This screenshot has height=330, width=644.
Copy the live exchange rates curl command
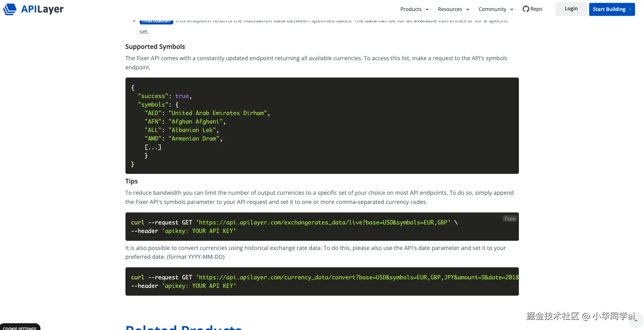[x=510, y=219]
